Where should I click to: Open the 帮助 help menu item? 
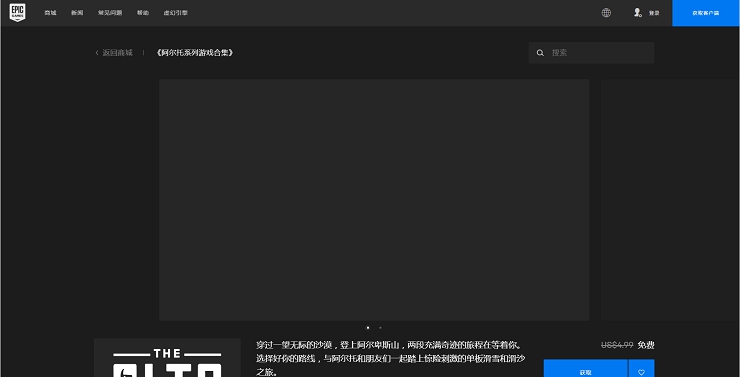pyautogui.click(x=143, y=13)
